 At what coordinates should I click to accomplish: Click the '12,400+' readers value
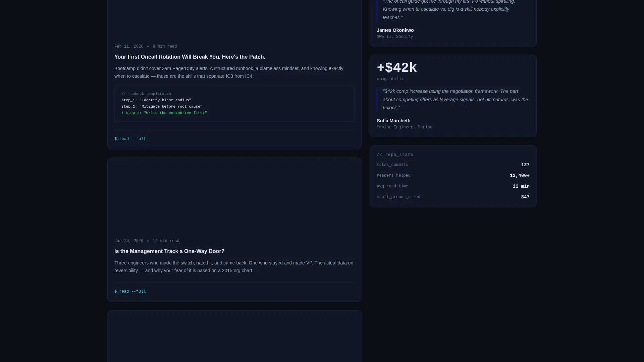[x=520, y=176]
